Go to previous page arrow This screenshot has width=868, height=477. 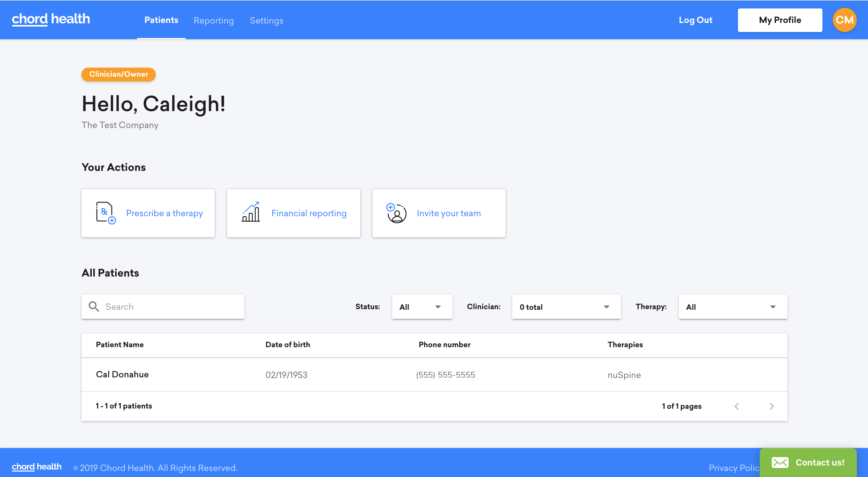(736, 406)
